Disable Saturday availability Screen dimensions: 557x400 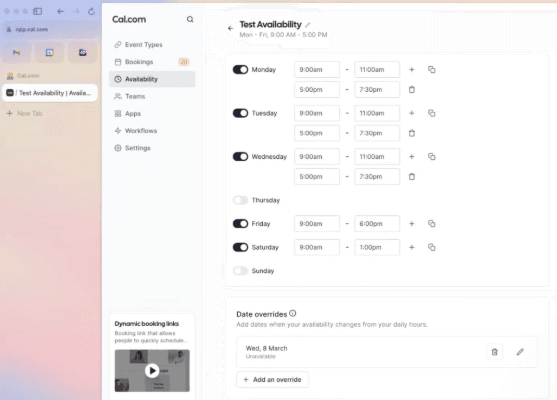(x=240, y=247)
